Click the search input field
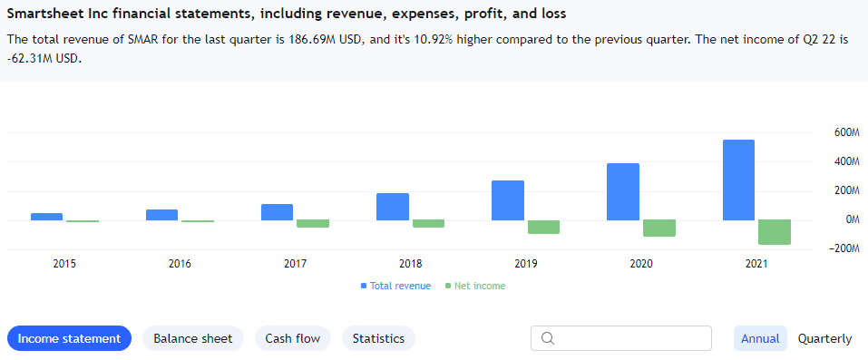 tap(621, 338)
